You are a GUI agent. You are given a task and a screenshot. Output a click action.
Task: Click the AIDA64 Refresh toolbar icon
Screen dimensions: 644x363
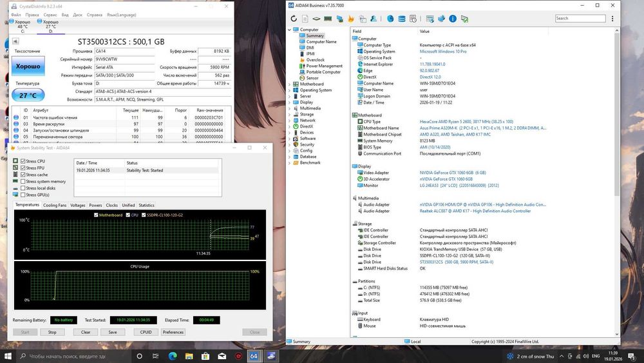coord(294,19)
